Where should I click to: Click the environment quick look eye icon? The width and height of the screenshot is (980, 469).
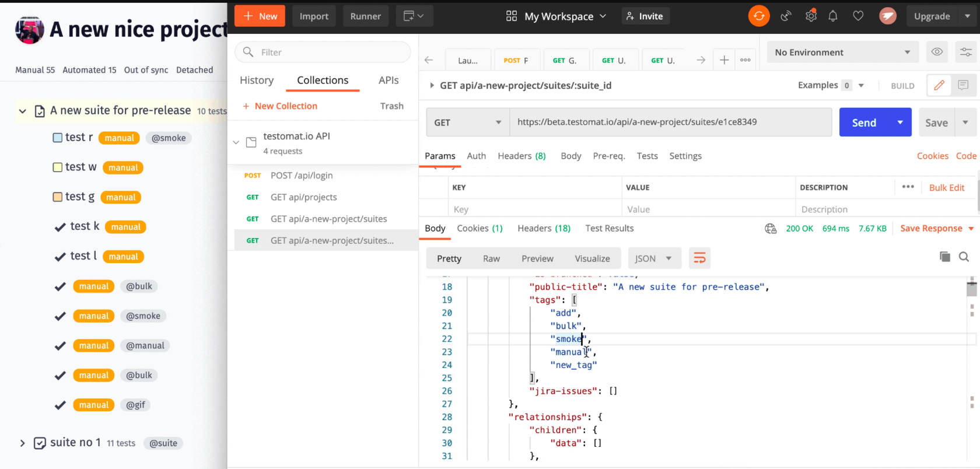937,52
